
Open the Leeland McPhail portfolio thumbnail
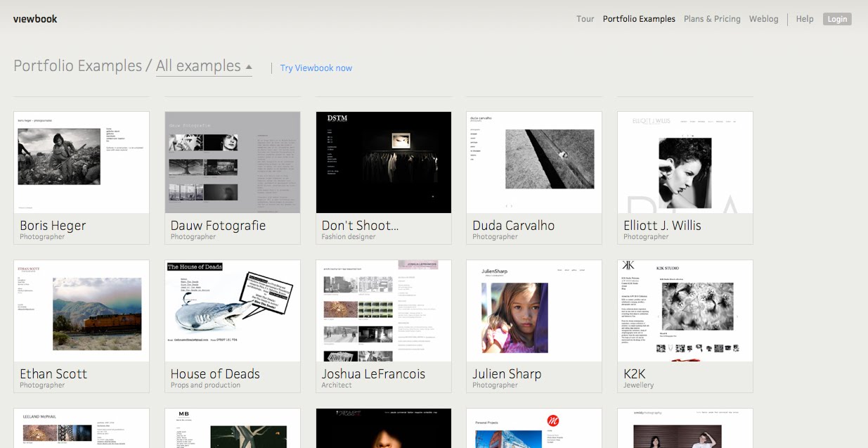tap(82, 428)
